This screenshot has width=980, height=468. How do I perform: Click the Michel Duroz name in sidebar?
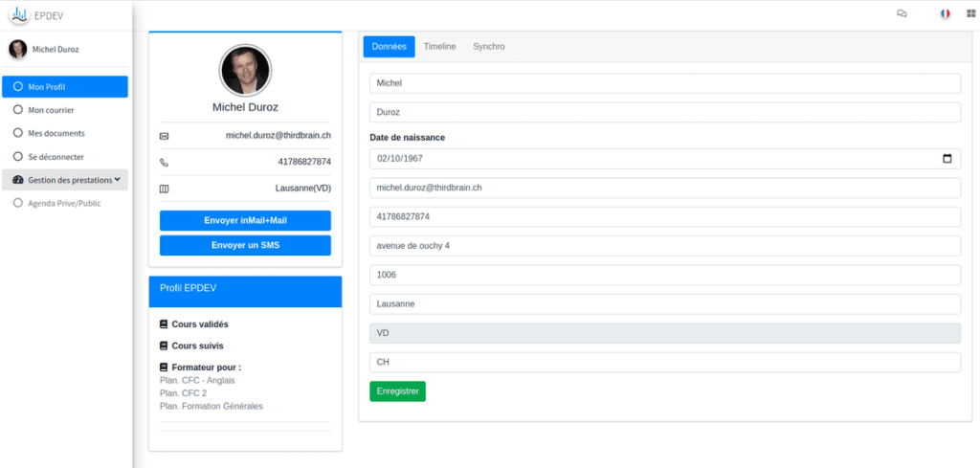(x=56, y=50)
